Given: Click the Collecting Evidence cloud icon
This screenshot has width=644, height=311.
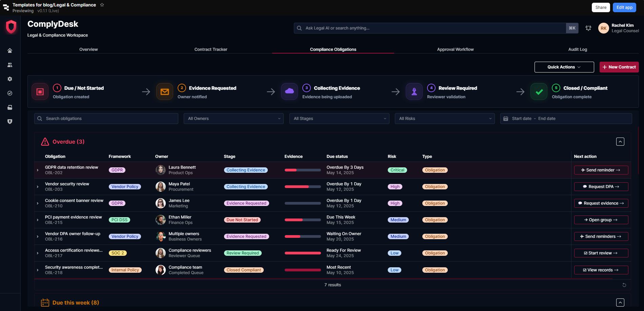Looking at the screenshot, I should [x=289, y=91].
